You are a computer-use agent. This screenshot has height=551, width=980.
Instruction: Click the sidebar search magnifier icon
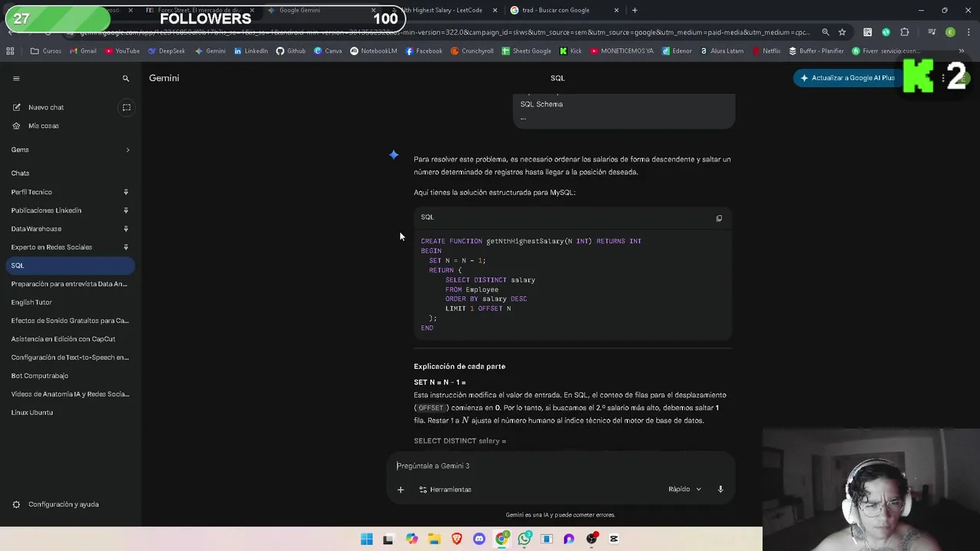point(126,78)
